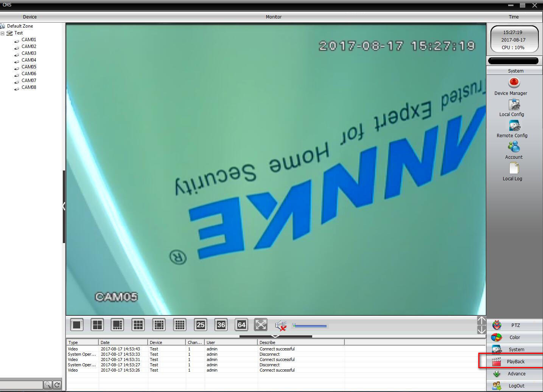Click the CAM05 live video view
Viewport: 543px width, 392px height.
(x=276, y=169)
